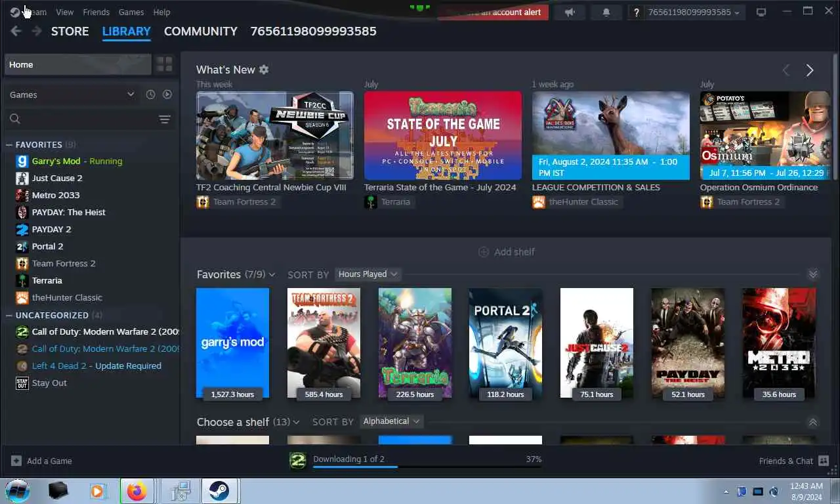Click the Add a Game plus icon
The height and width of the screenshot is (504, 840).
pyautogui.click(x=16, y=461)
